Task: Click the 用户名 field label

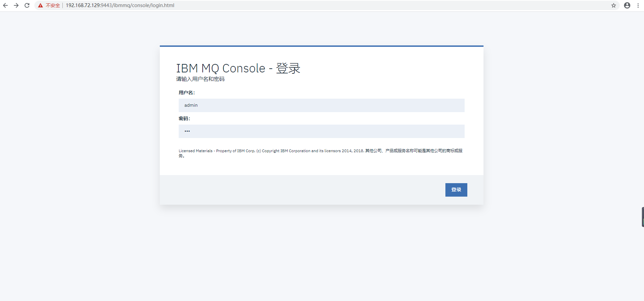Action: pos(186,93)
